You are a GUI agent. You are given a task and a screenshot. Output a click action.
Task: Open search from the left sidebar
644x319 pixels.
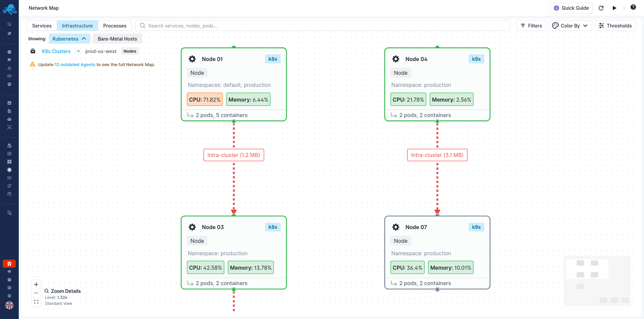pyautogui.click(x=9, y=24)
